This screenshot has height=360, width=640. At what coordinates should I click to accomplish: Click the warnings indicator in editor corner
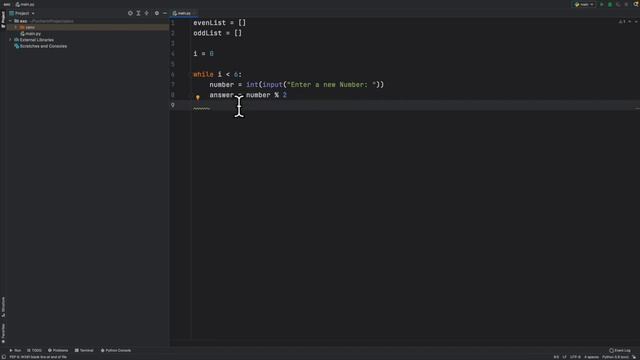tap(622, 21)
